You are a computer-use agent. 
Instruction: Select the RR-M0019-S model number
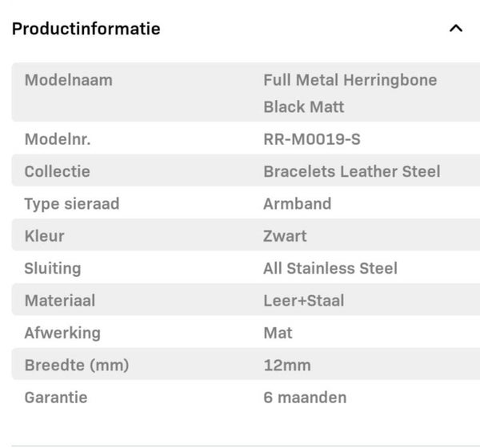[311, 139]
